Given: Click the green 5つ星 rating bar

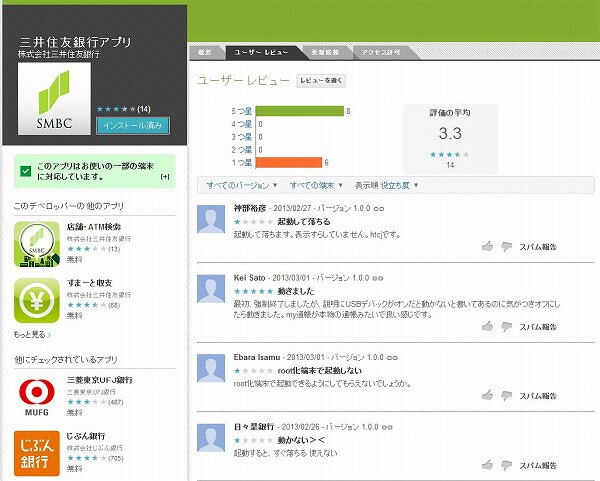Looking at the screenshot, I should point(298,111).
